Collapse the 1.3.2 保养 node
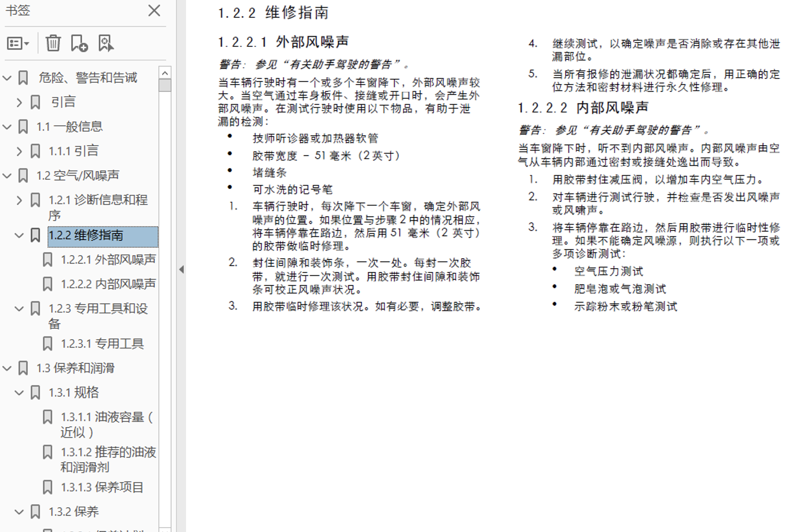 tap(19, 512)
